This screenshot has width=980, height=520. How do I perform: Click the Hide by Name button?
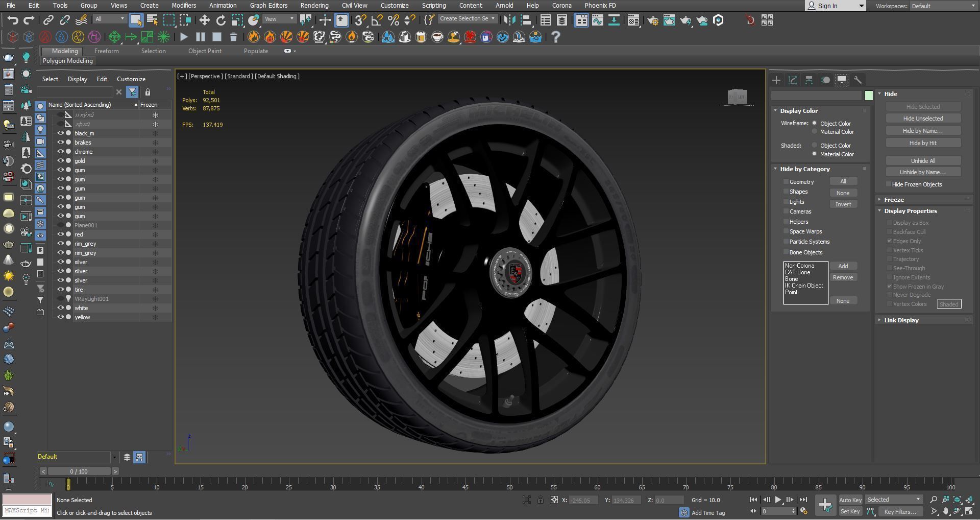(923, 131)
